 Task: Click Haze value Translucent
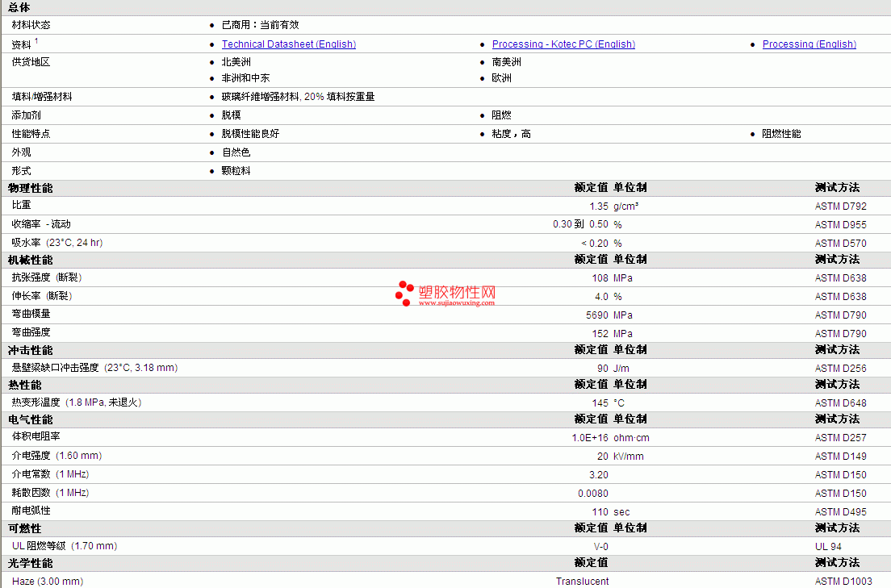click(583, 582)
